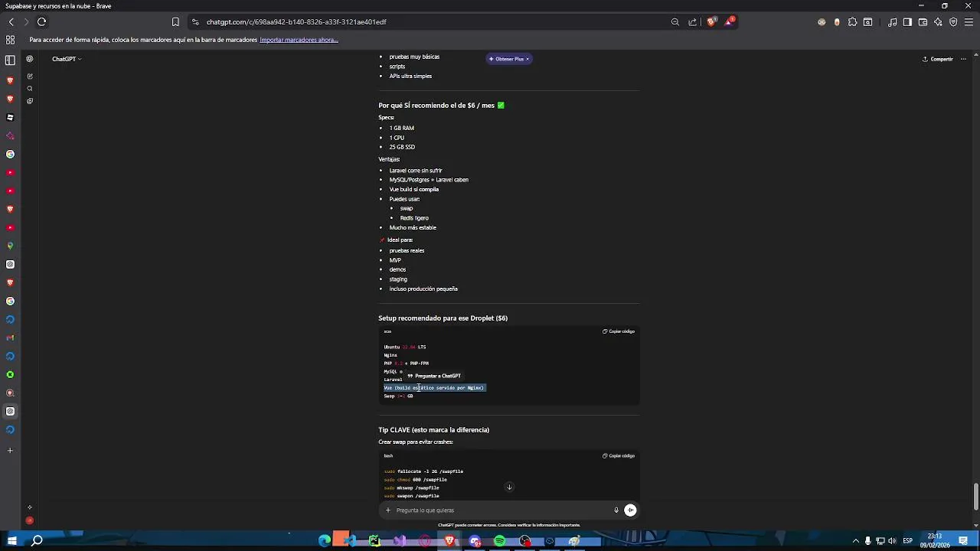Show hidden system tray icons chevron
Screen dimensions: 980x551
click(856, 541)
